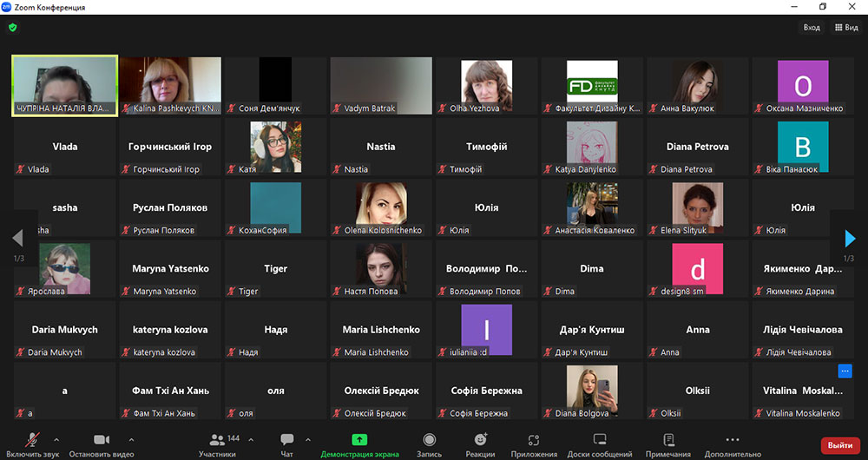Image resolution: width=868 pixels, height=460 pixels.
Task: Open Дополнительно more options
Action: pyautogui.click(x=733, y=444)
